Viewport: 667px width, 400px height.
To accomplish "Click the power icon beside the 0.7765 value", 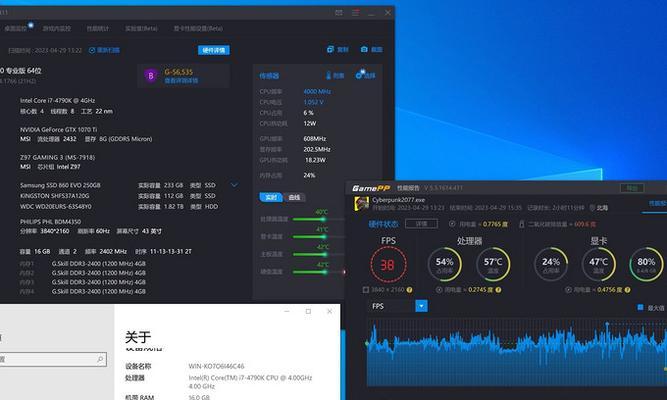I will tap(452, 224).
